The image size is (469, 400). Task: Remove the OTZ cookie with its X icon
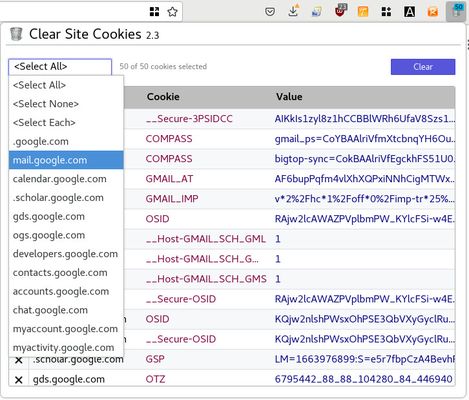click(x=19, y=380)
